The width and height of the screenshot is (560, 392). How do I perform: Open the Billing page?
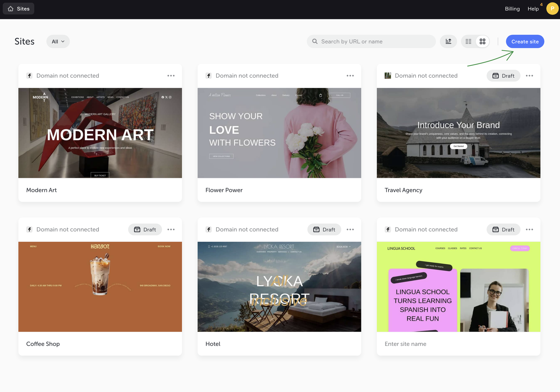click(x=512, y=9)
